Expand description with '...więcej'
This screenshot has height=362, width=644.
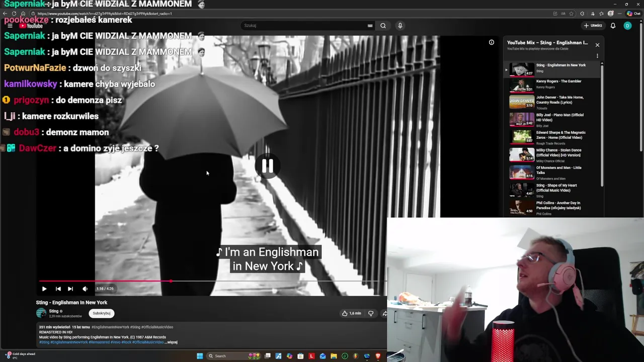click(x=171, y=342)
